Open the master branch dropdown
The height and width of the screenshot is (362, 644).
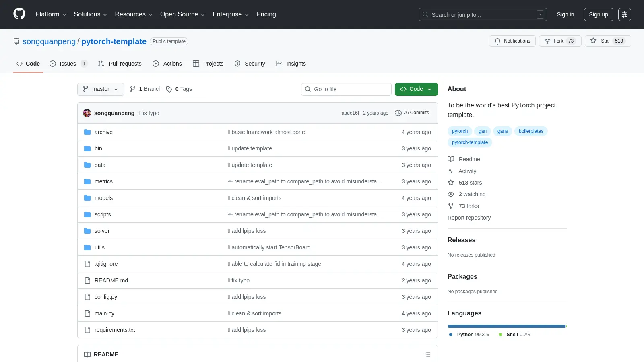point(101,89)
